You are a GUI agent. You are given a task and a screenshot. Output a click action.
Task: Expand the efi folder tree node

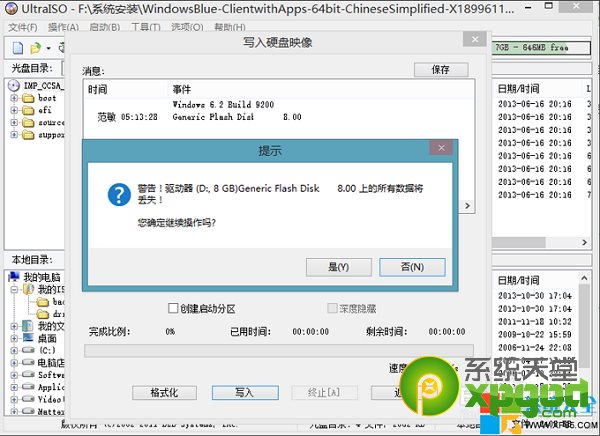point(14,111)
